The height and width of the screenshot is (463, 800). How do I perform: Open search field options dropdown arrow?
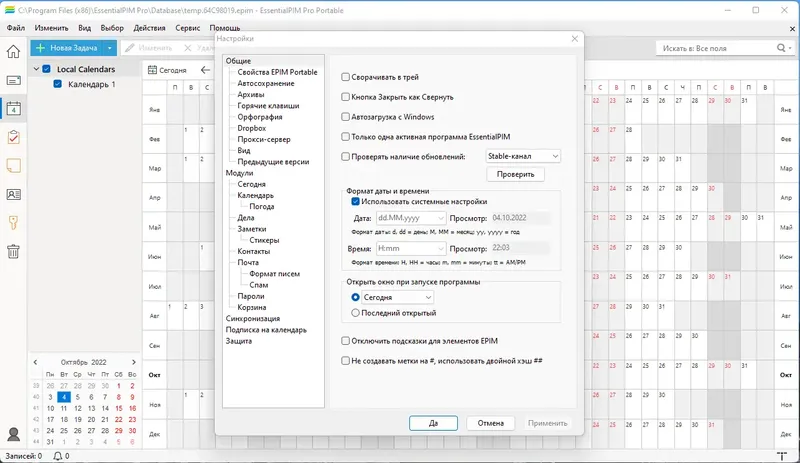[790, 48]
